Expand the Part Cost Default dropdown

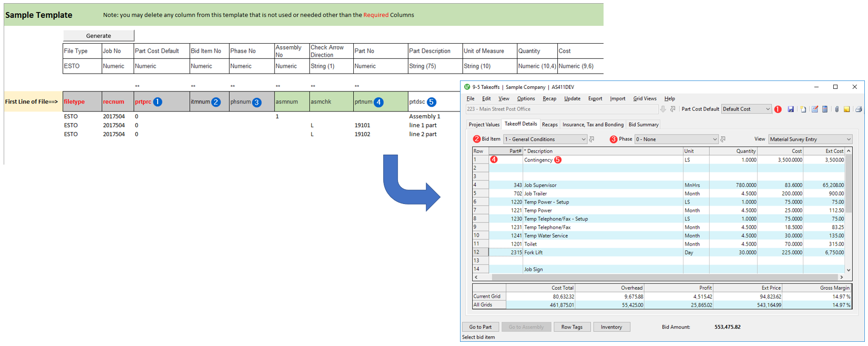768,109
